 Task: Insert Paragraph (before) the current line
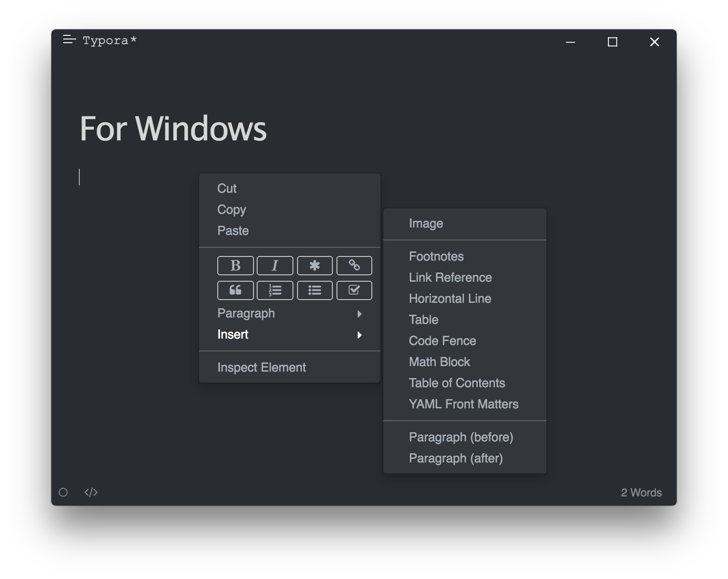coord(465,437)
